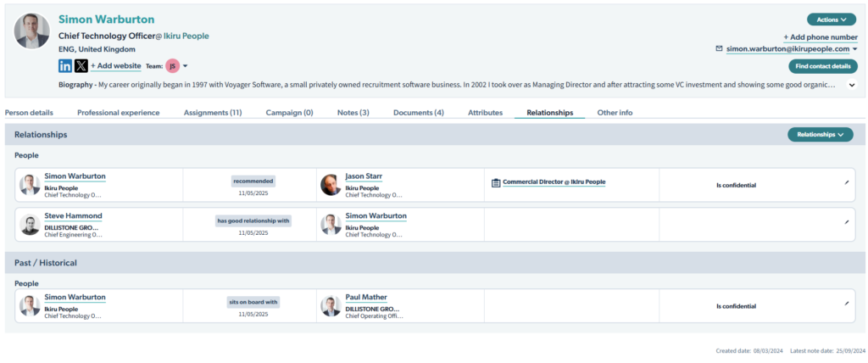Open the Notes (3) tab
This screenshot has width=868, height=363.
pos(353,113)
